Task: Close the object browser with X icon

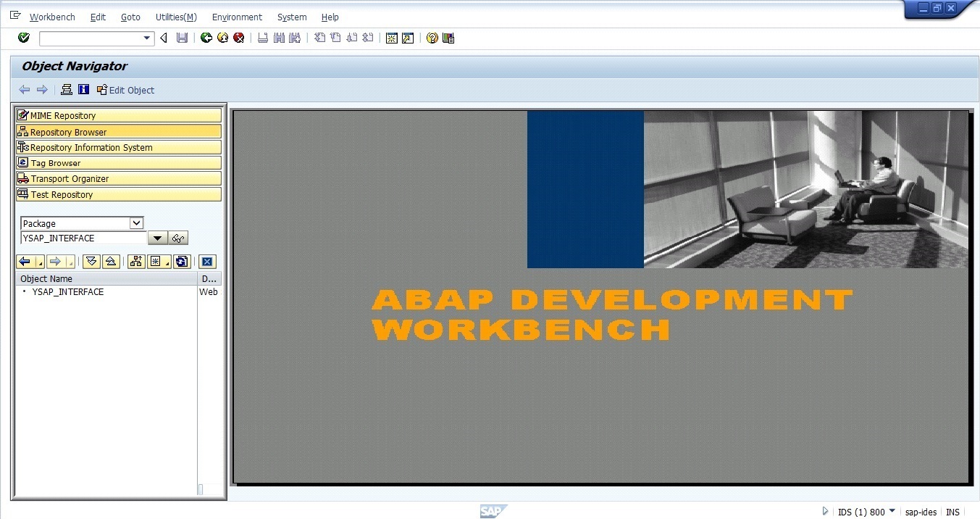Action: pos(207,262)
